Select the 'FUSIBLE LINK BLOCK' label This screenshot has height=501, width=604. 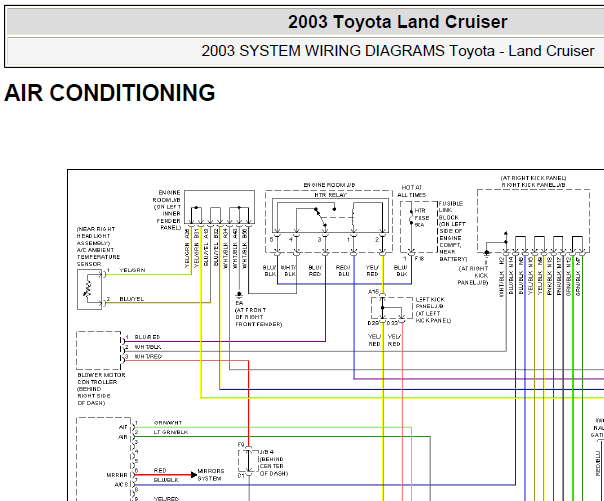[450, 210]
